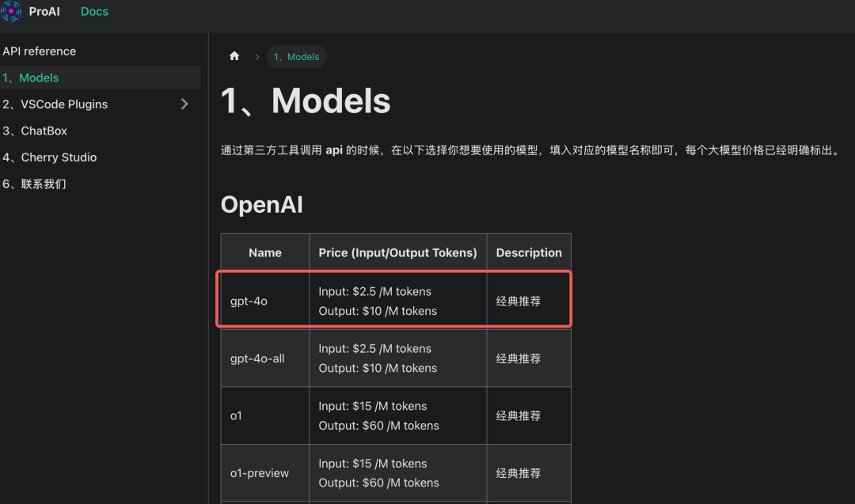Click 经典推荐 in the gpt-4o row
The width and height of the screenshot is (855, 504).
click(x=519, y=301)
